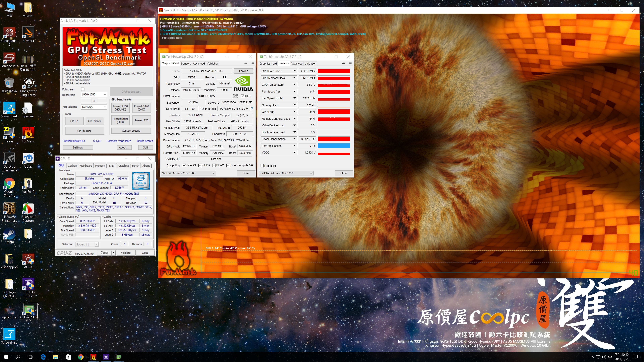Open the Screen Task desktop icon

(x=9, y=110)
